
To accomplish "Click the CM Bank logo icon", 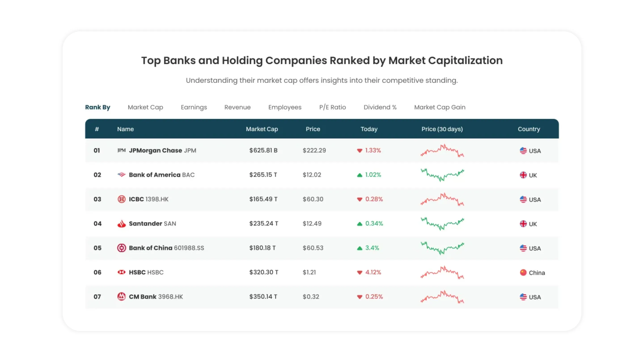I will [121, 297].
